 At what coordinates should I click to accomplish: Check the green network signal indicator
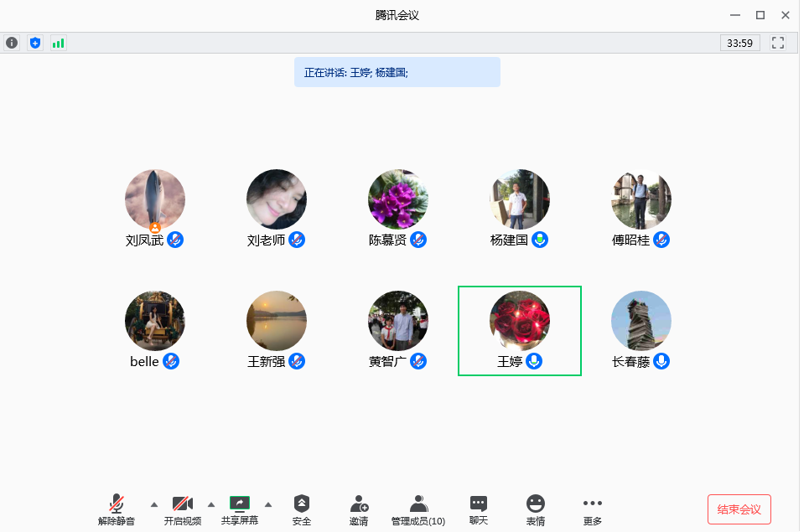click(x=57, y=43)
